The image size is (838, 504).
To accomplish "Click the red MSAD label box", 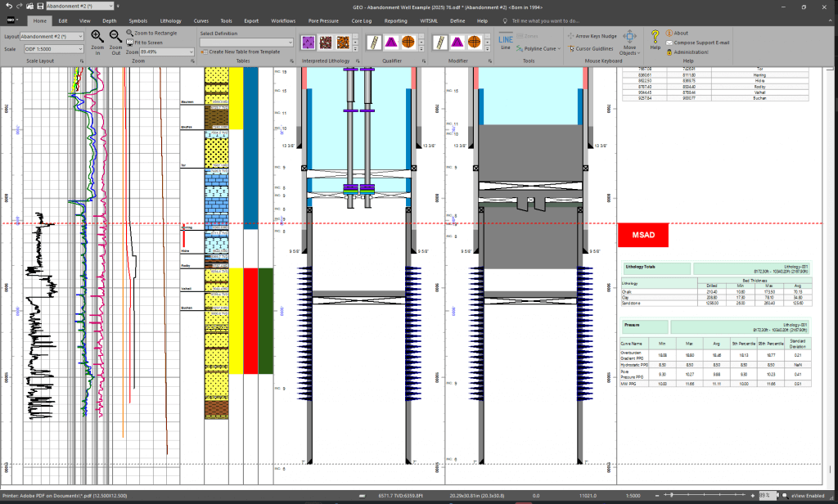I will coord(643,235).
